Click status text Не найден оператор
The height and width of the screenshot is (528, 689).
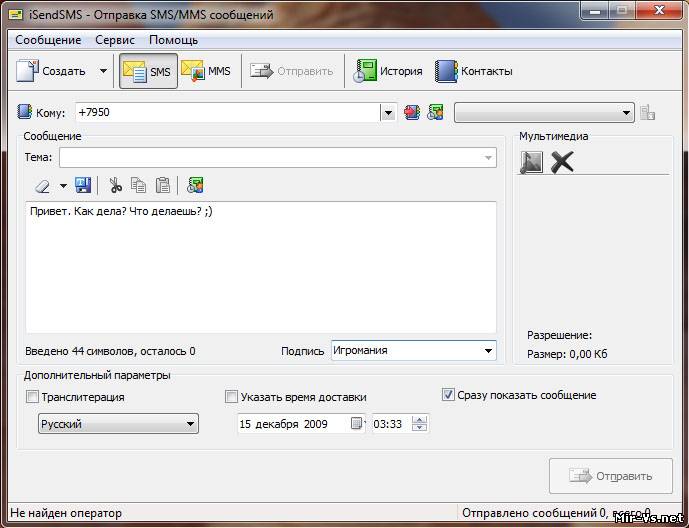pos(66,513)
